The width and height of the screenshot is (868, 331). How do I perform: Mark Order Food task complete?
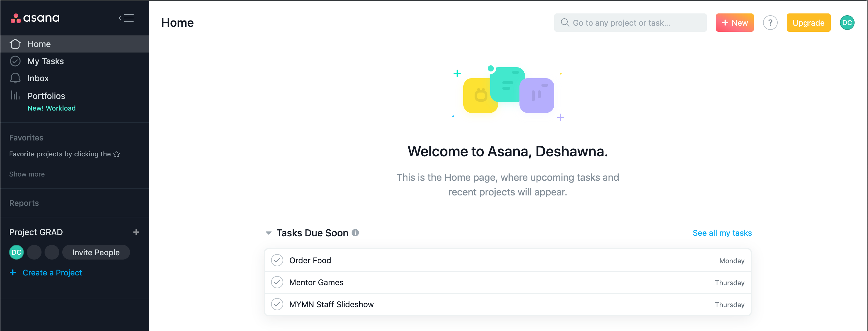[x=277, y=260]
